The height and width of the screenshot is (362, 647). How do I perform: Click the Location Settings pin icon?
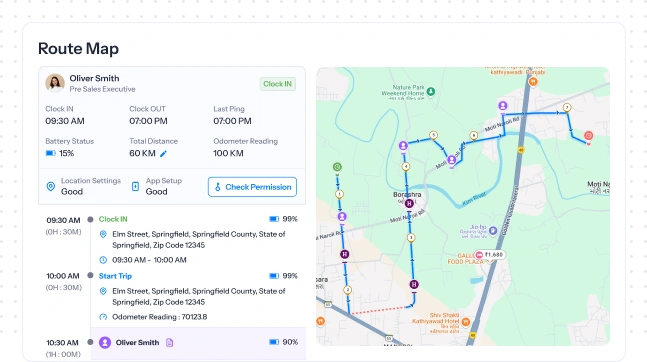tap(51, 187)
